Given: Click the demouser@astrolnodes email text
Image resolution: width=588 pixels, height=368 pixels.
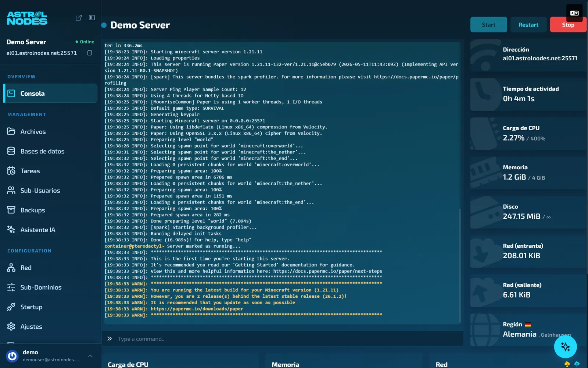Looking at the screenshot, I should 51,360.
